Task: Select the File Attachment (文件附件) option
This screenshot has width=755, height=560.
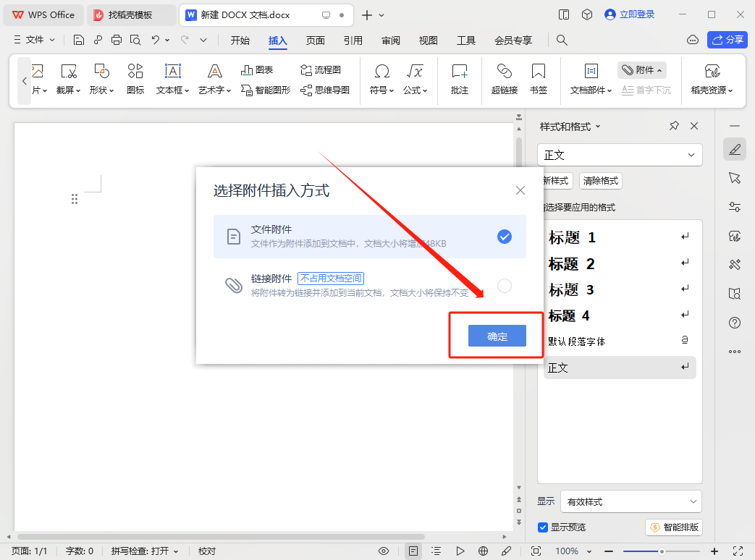Action: tap(370, 236)
